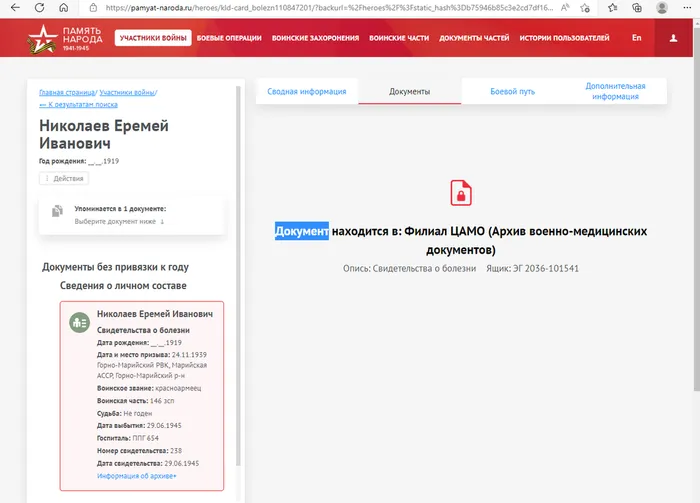Viewport: 700px width, 503px height.
Task: Open browser settings and more menu
Action: click(x=686, y=8)
